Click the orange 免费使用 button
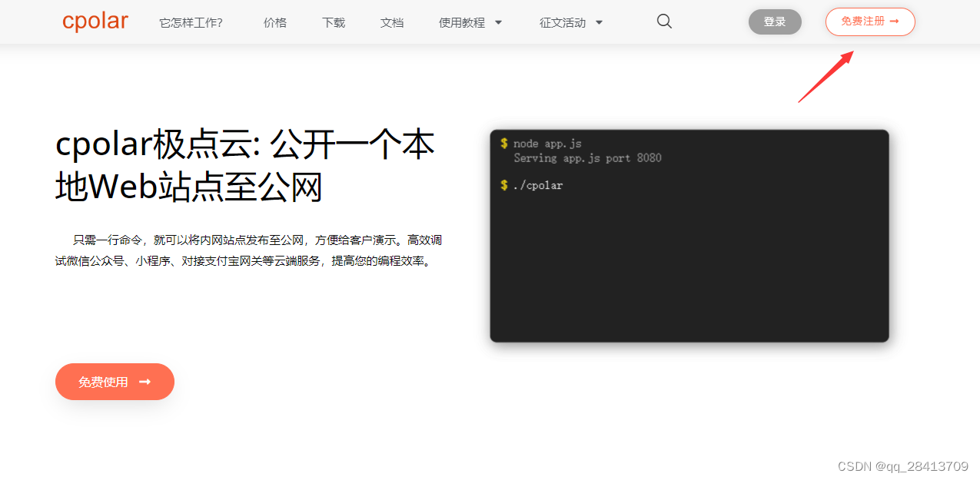This screenshot has height=480, width=980. (x=115, y=382)
